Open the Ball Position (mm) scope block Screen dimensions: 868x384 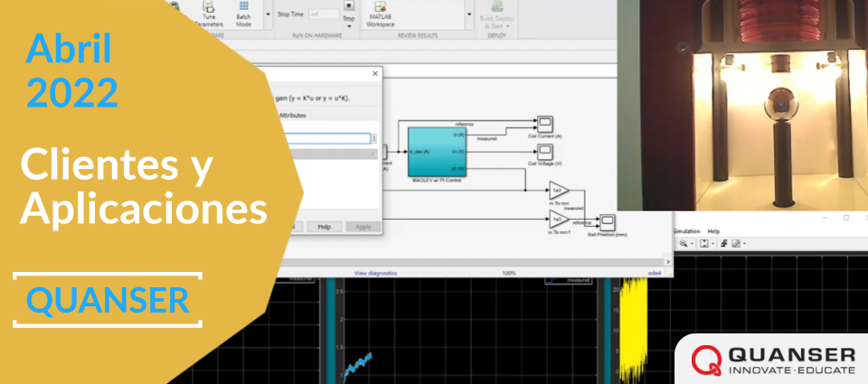608,222
